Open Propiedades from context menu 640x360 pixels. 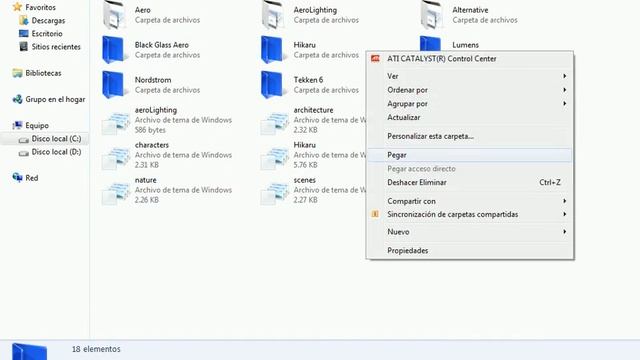470,251
